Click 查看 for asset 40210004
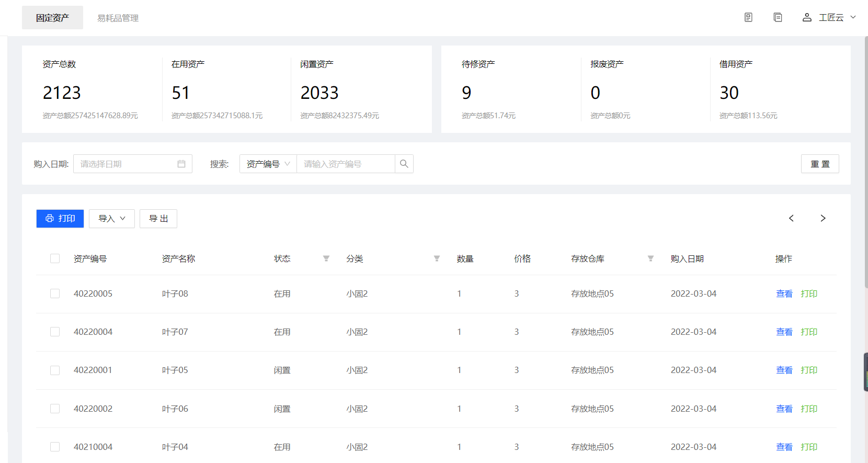 [x=784, y=447]
